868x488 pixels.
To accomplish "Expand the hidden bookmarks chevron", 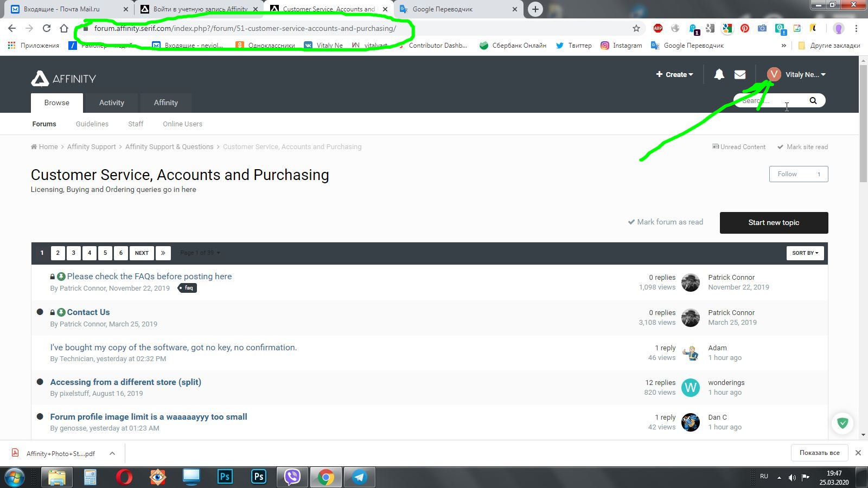I will 783,46.
